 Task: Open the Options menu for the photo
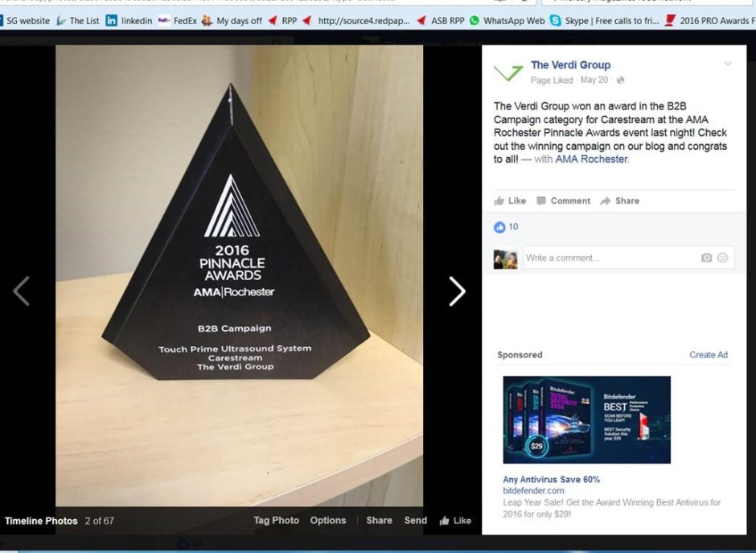point(328,521)
